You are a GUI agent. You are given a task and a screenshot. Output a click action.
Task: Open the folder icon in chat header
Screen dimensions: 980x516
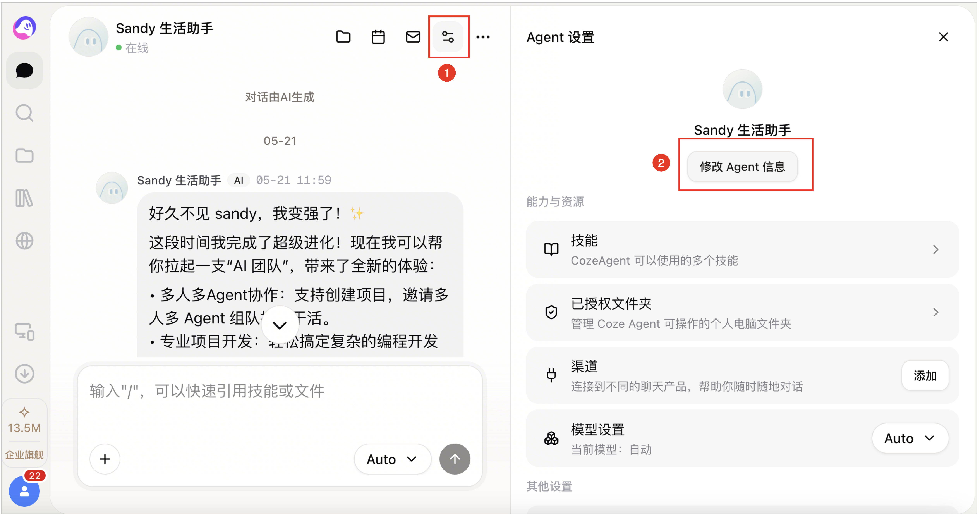pyautogui.click(x=343, y=37)
